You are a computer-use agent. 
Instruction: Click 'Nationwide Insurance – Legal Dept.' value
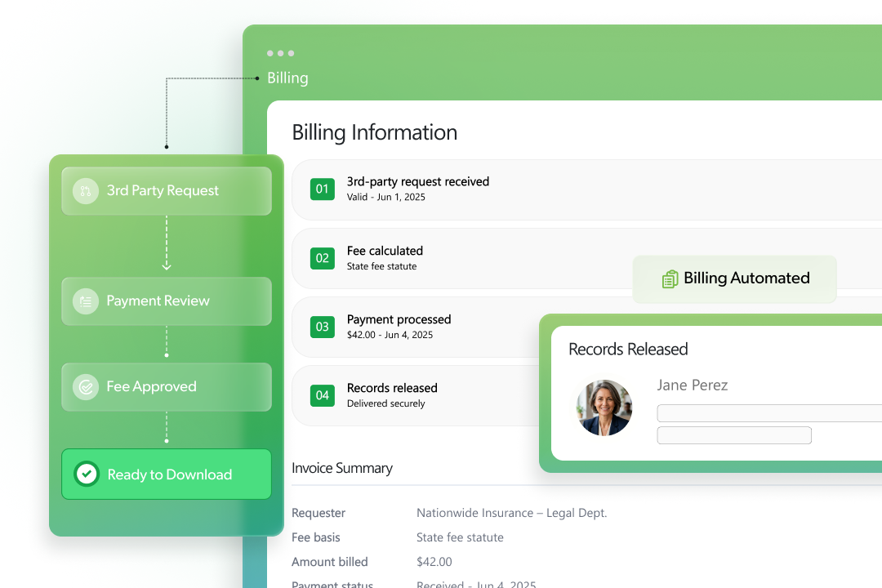(512, 513)
